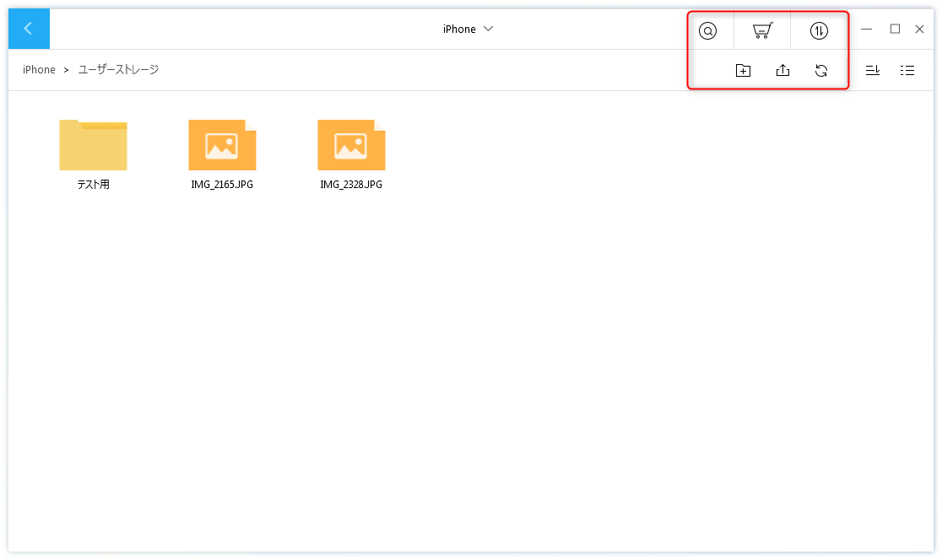Close the window
This screenshot has width=942, height=560.
tap(919, 29)
